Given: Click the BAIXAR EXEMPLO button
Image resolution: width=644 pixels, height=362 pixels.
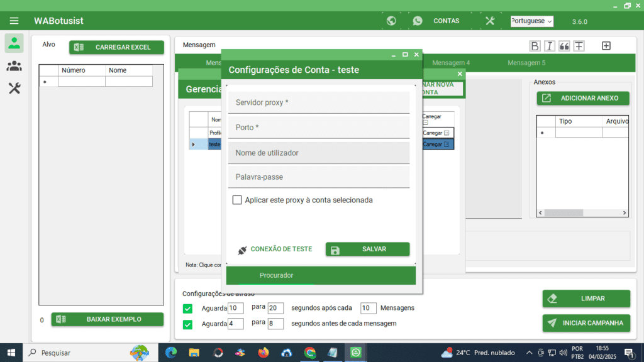Looking at the screenshot, I should tap(107, 319).
